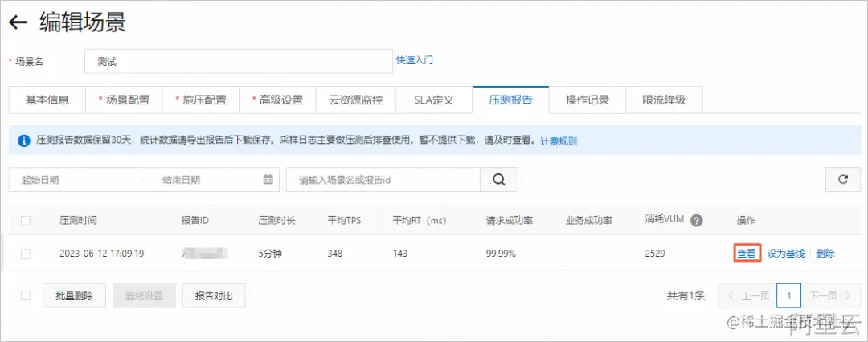Click the 结束日期 end date field
The image size is (868, 342).
205,179
